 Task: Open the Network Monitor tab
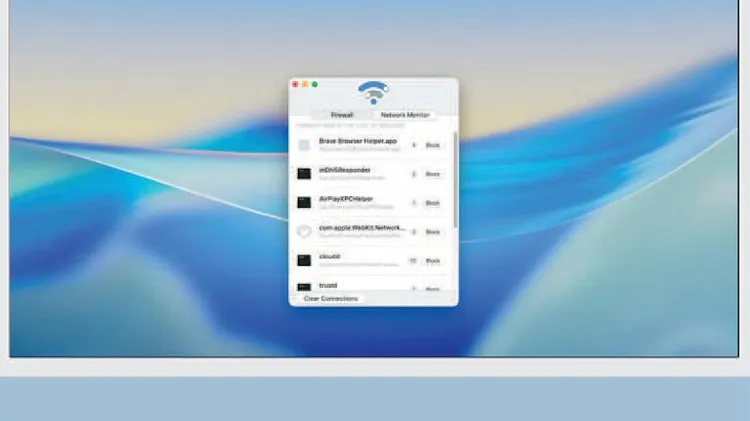point(405,115)
